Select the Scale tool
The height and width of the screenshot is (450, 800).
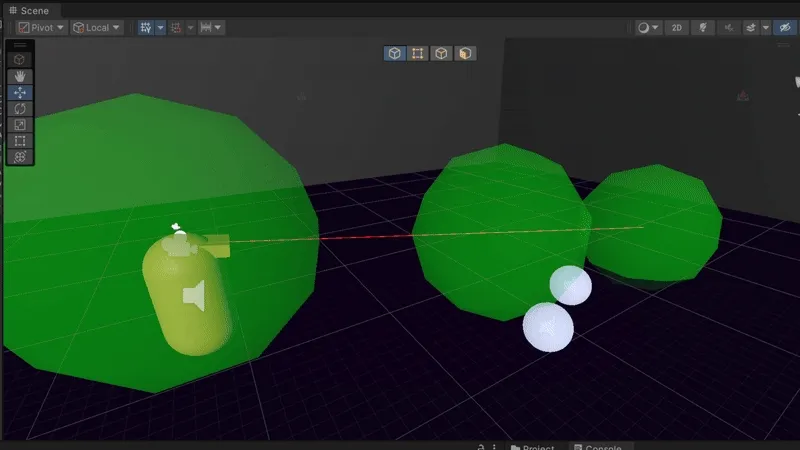(x=20, y=124)
